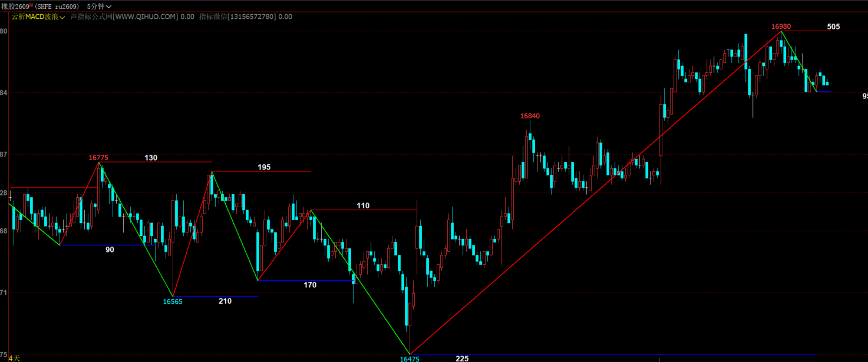Click the 110 wave amplitude value

pos(363,205)
